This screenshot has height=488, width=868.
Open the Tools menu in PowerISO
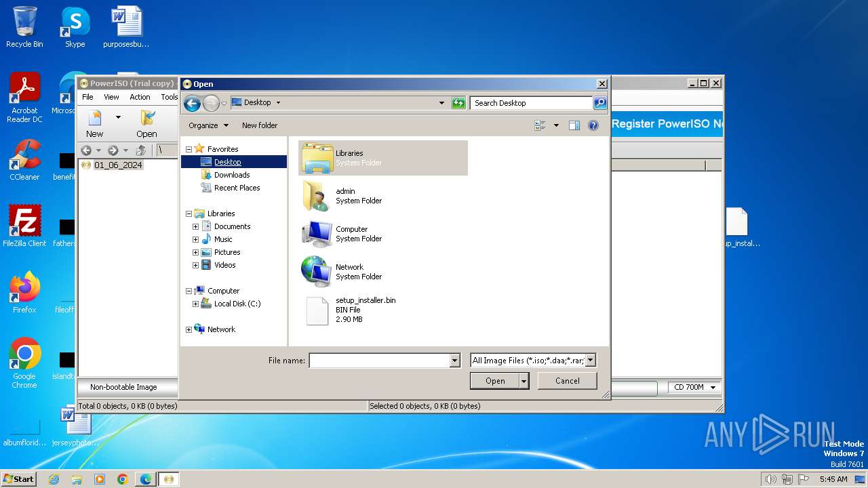tap(169, 97)
